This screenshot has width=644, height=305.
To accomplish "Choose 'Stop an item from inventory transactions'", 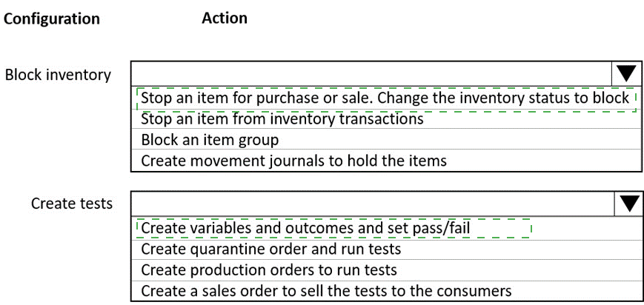I will pyautogui.click(x=282, y=118).
